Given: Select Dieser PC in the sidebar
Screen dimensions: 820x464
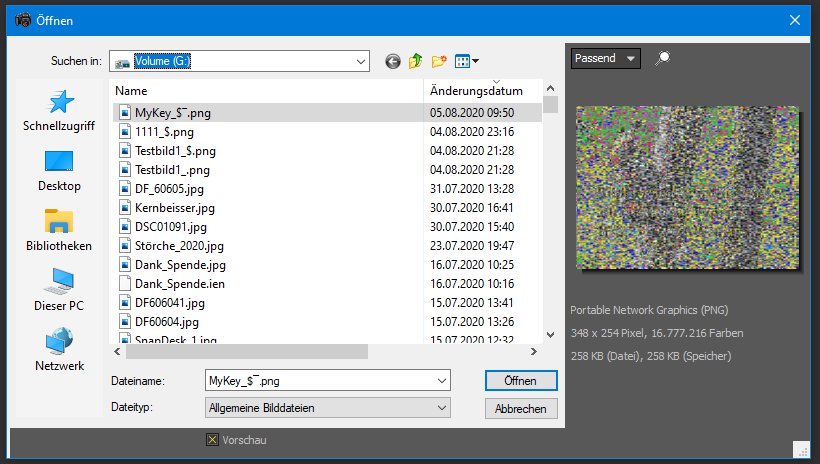Looking at the screenshot, I should (x=58, y=290).
